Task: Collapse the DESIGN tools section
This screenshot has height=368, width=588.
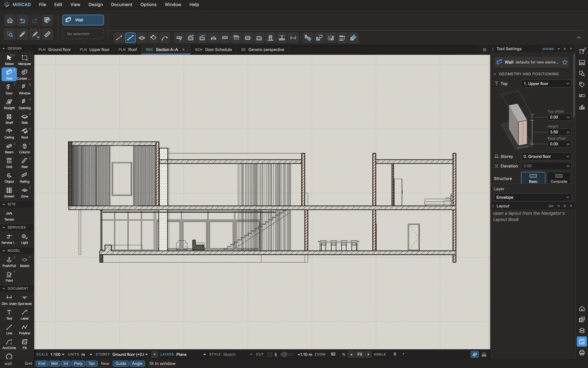Action: (x=4, y=49)
